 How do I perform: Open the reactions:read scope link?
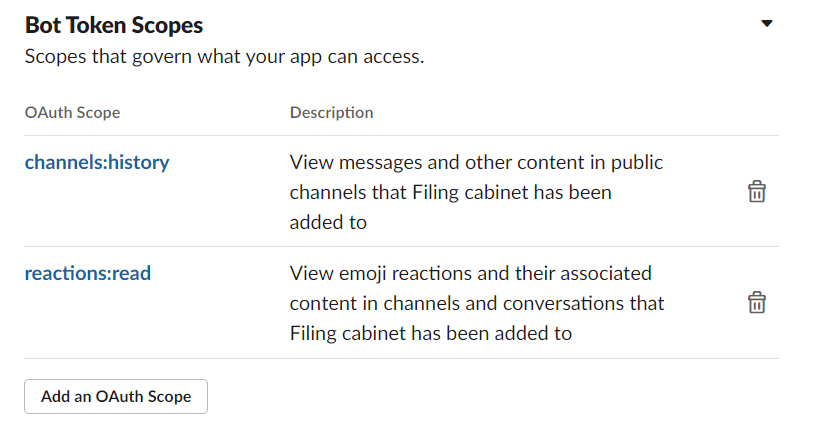click(88, 272)
